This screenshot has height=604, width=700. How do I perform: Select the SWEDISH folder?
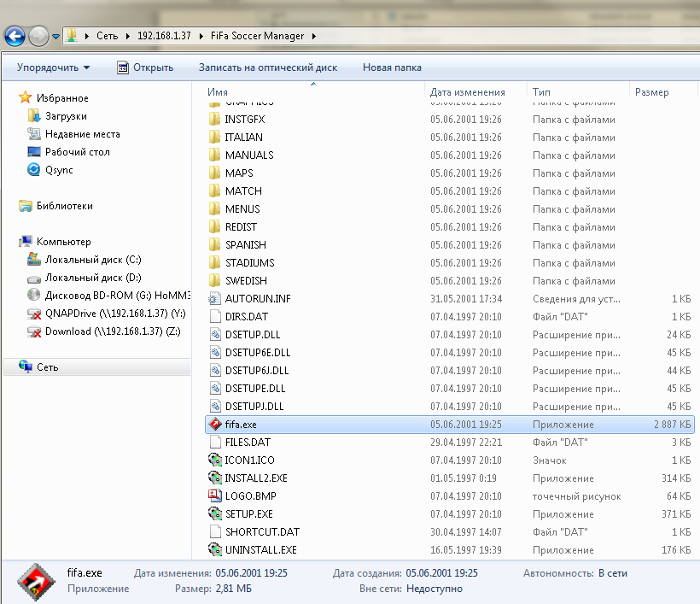246,280
